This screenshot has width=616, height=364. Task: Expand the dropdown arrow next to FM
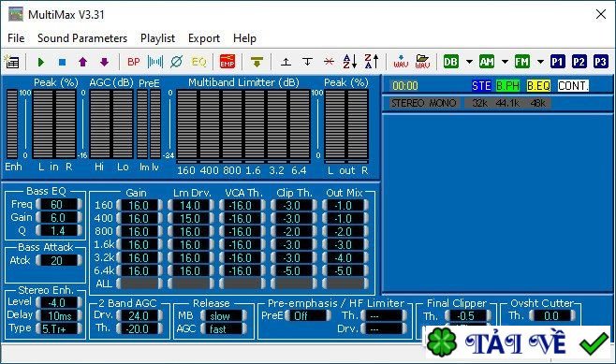pos(540,62)
